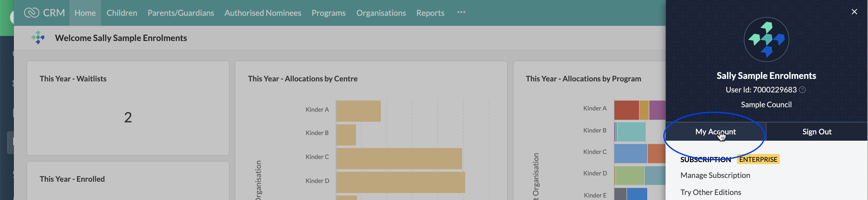Click the This Year - Waitlists title

click(x=73, y=79)
